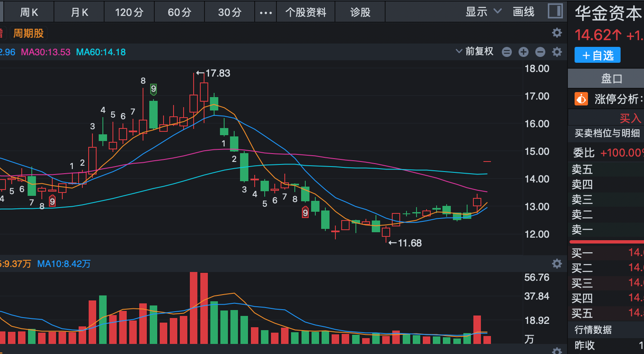This screenshot has height=354, width=644.
Task: Open volume panel settings gear icon
Action: [x=557, y=264]
